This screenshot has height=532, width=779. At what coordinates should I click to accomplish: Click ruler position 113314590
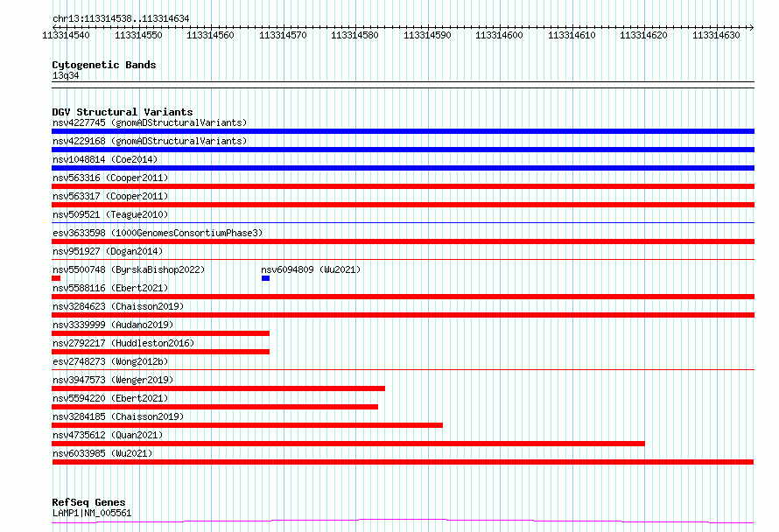(427, 35)
